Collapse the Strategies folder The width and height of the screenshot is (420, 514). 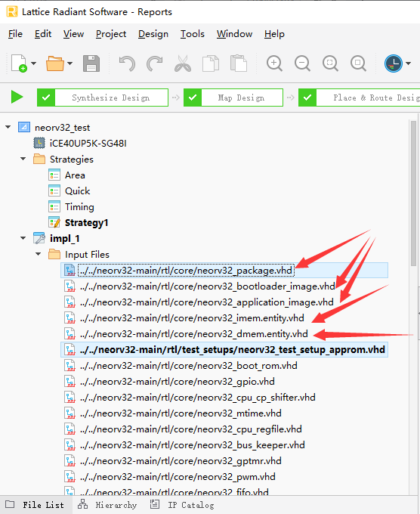click(23, 159)
